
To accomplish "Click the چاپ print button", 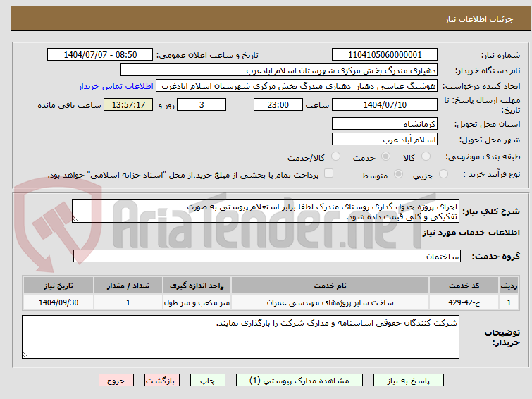I will pyautogui.click(x=208, y=381).
